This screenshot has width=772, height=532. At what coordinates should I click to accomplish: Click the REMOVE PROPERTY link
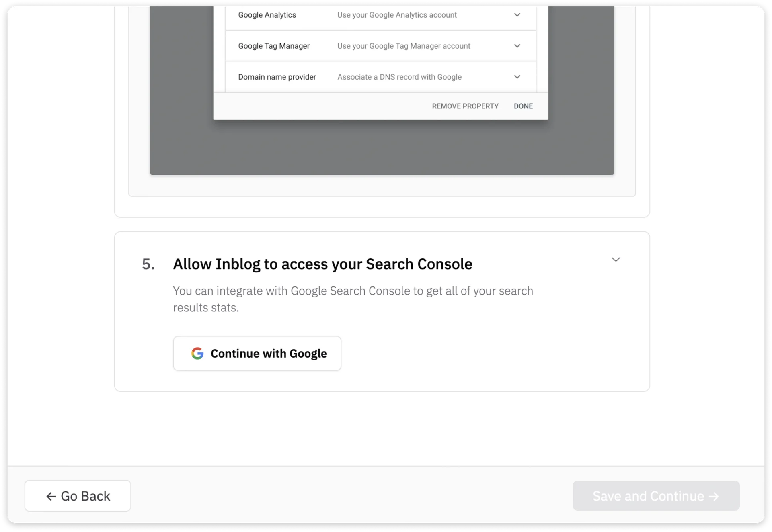click(x=465, y=106)
